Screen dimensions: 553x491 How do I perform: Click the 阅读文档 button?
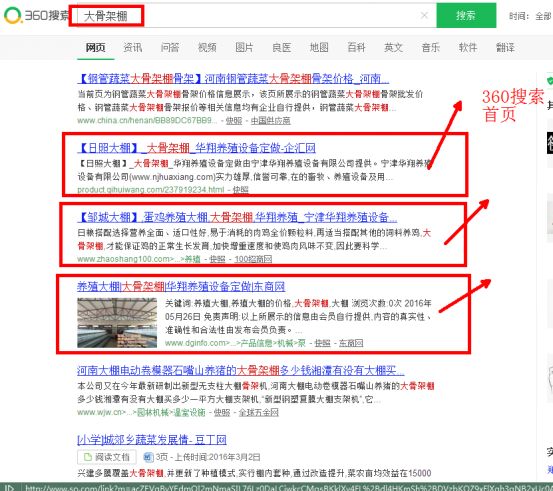[x=107, y=457]
